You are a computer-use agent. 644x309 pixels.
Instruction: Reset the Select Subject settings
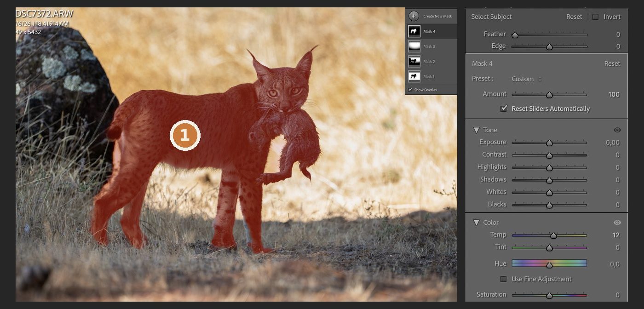(574, 17)
